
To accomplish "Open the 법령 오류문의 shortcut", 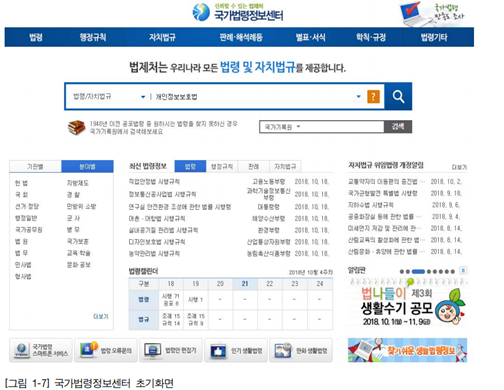I will coord(106,350).
